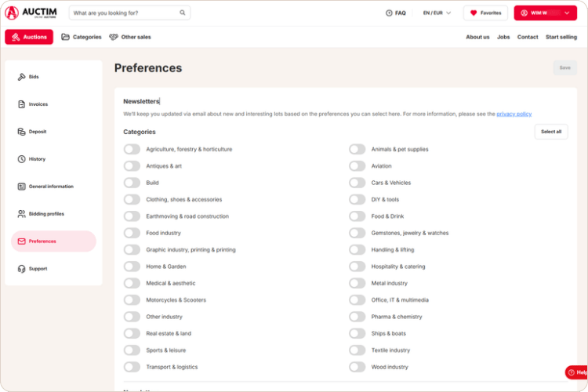The width and height of the screenshot is (588, 392).
Task: Enable Food & Drink toggle
Action: (x=357, y=216)
